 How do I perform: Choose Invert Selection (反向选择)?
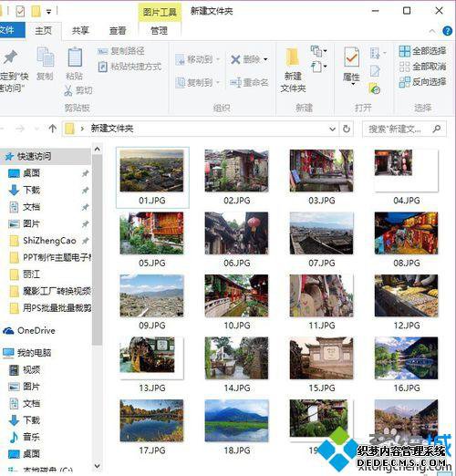pyautogui.click(x=423, y=81)
